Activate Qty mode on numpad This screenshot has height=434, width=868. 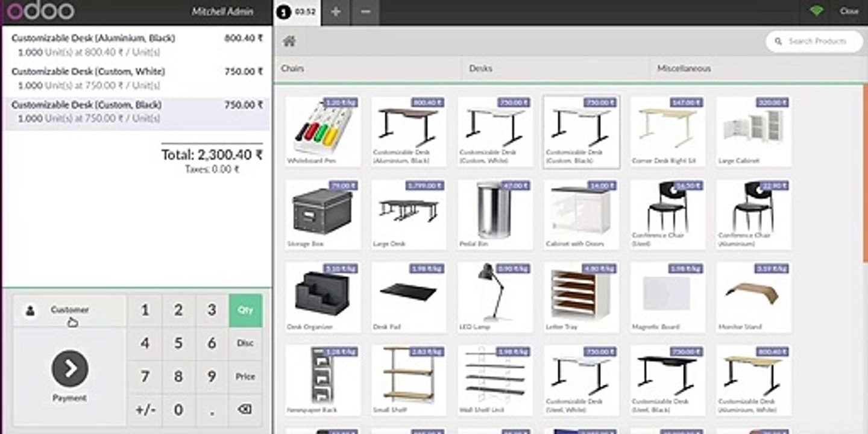pyautogui.click(x=245, y=310)
